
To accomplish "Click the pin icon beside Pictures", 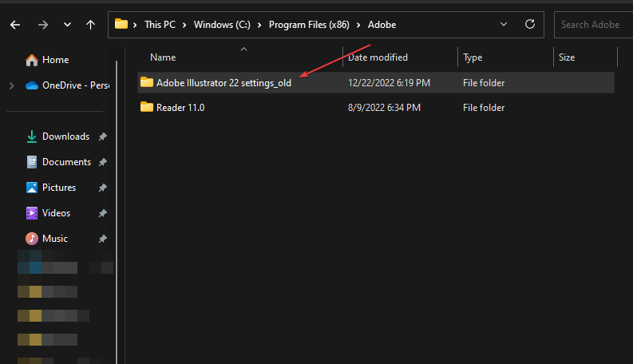I will pyautogui.click(x=102, y=188).
